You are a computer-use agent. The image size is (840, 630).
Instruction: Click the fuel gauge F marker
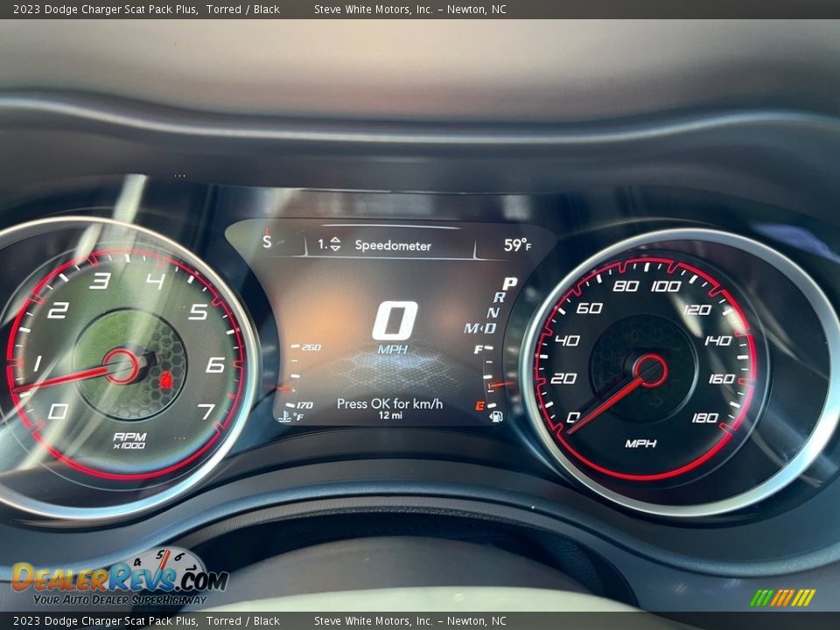click(479, 350)
